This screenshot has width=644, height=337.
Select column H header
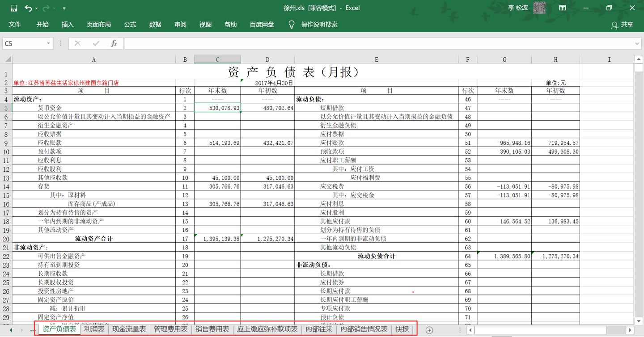pos(555,59)
